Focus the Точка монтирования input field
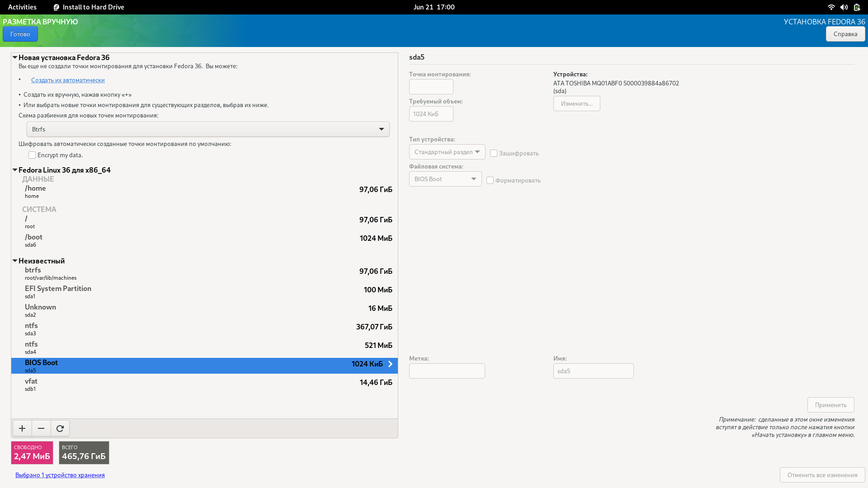The image size is (868, 488). click(431, 87)
